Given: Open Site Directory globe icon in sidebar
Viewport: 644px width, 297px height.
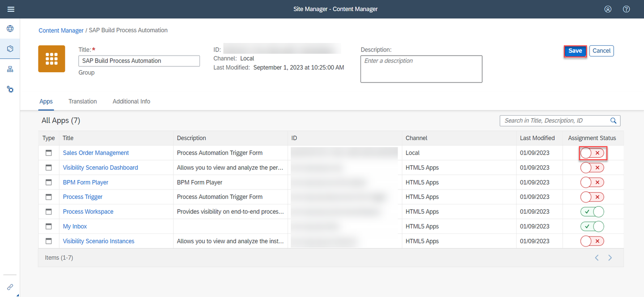Looking at the screenshot, I should [x=10, y=29].
